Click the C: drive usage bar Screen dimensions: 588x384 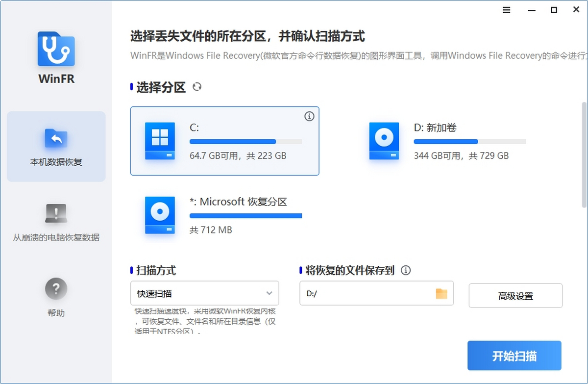click(245, 142)
